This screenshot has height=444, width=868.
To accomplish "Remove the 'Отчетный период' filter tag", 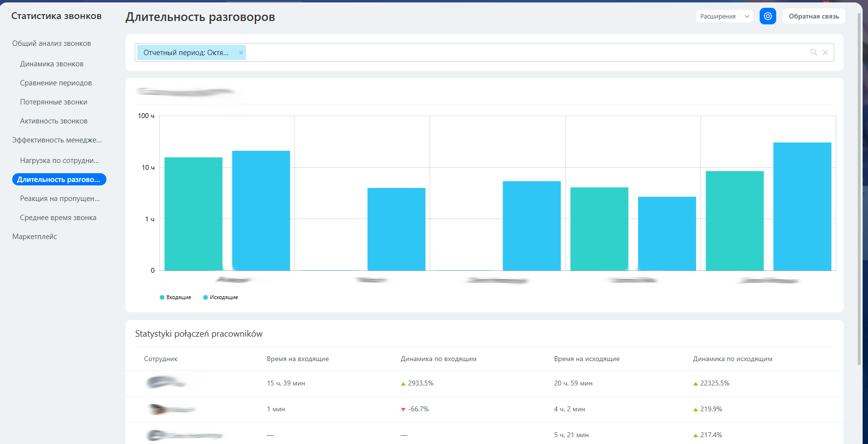I will click(241, 53).
